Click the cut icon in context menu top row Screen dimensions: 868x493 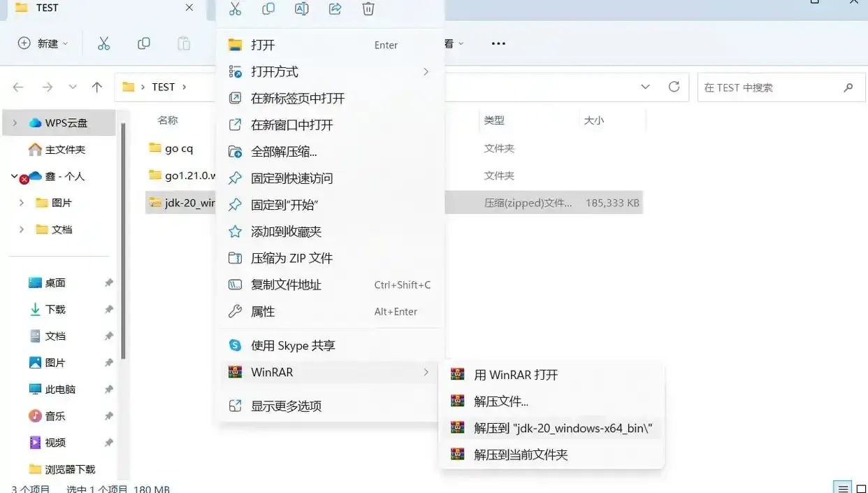[x=235, y=8]
